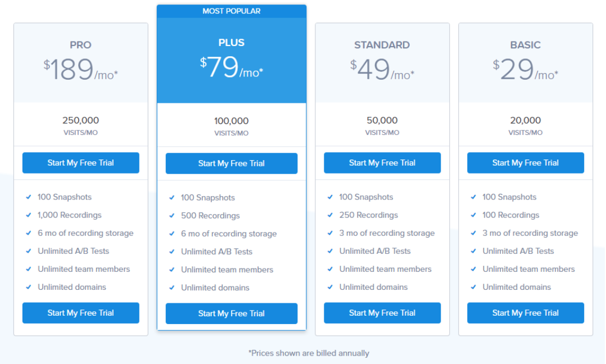
Task: Click the $189/mo PRO price
Action: click(80, 70)
